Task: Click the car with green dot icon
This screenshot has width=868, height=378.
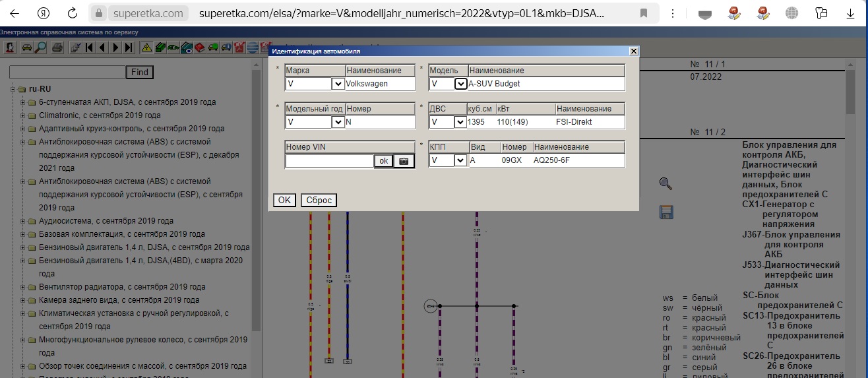Action: [x=213, y=47]
